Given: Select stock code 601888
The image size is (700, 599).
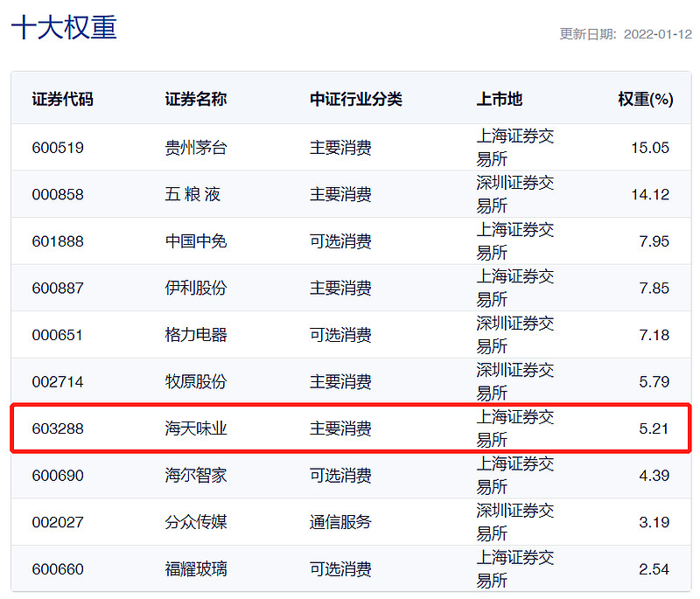Looking at the screenshot, I should 58,241.
